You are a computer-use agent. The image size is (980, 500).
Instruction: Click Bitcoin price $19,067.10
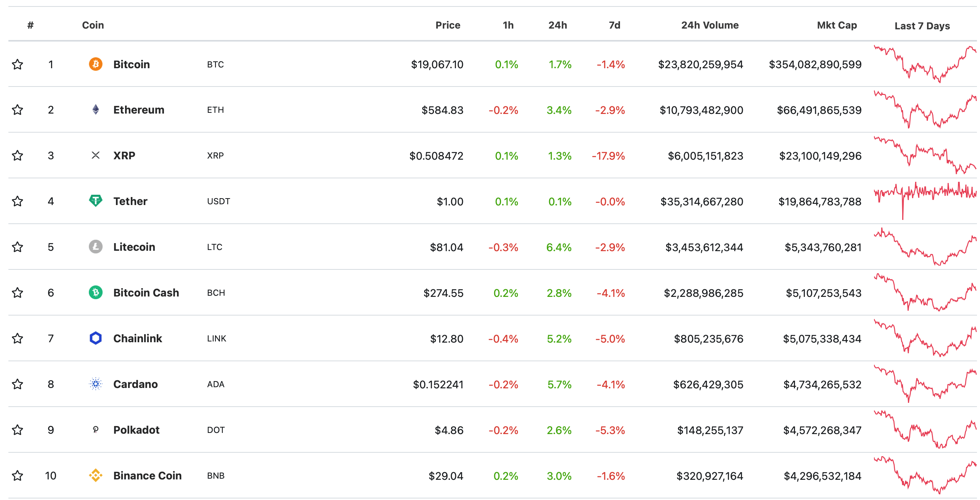coord(437,64)
